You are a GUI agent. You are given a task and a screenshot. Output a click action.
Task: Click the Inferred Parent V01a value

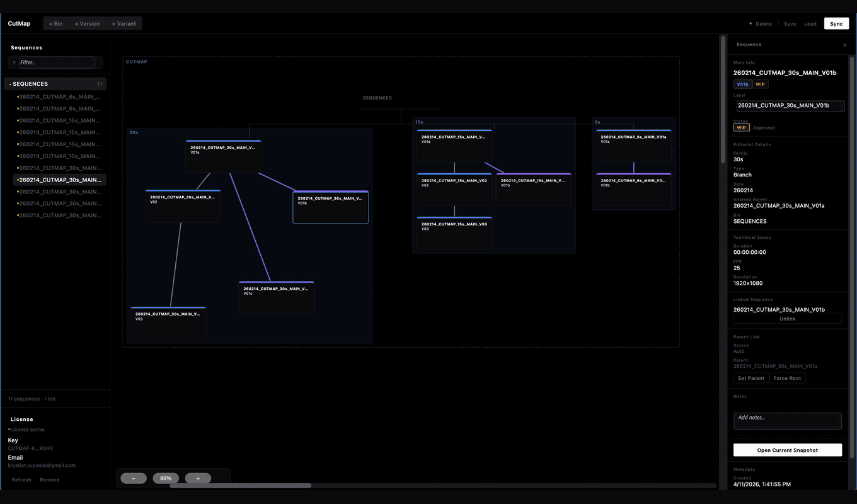pos(779,205)
